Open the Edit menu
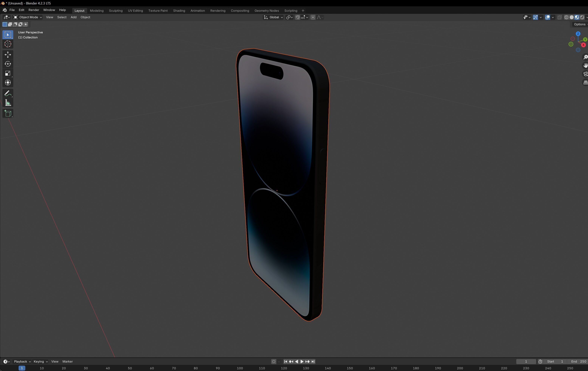 click(21, 10)
